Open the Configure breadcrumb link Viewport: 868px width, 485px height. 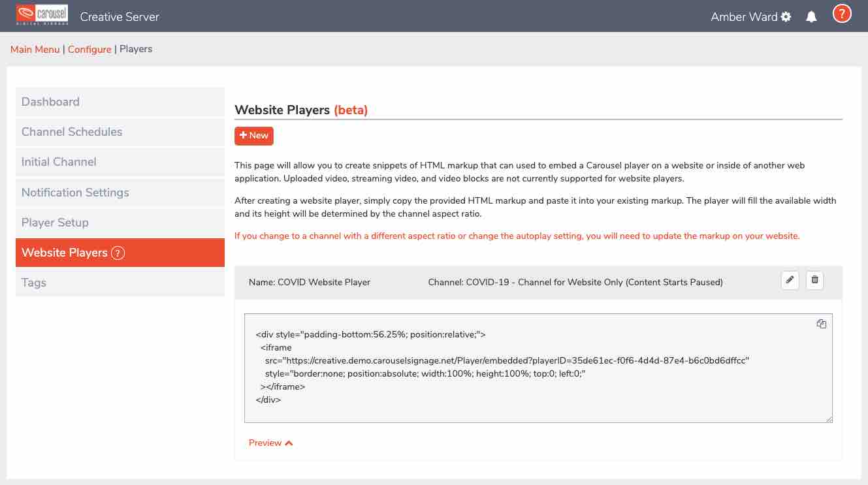89,50
